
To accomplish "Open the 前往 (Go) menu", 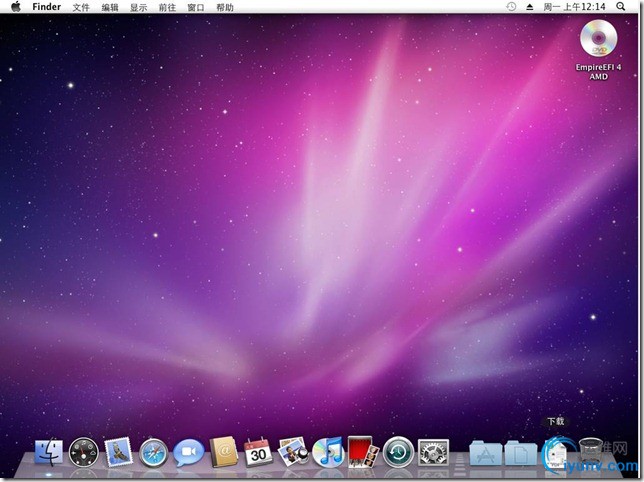I will pos(167,7).
